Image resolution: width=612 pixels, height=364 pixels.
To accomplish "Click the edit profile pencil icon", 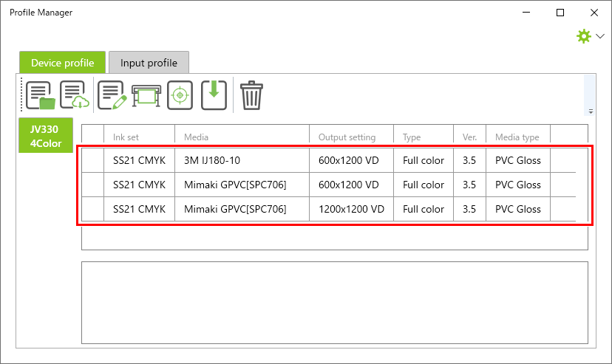I will click(x=112, y=95).
